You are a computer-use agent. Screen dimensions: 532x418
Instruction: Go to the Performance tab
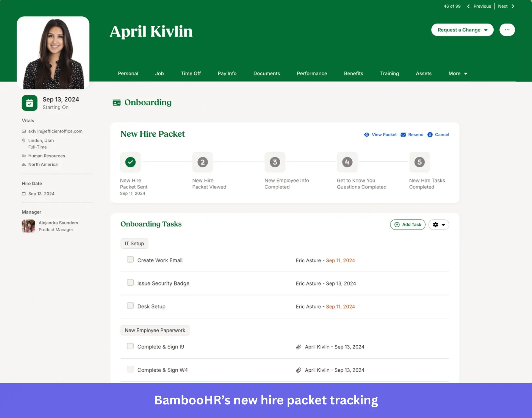click(x=312, y=74)
